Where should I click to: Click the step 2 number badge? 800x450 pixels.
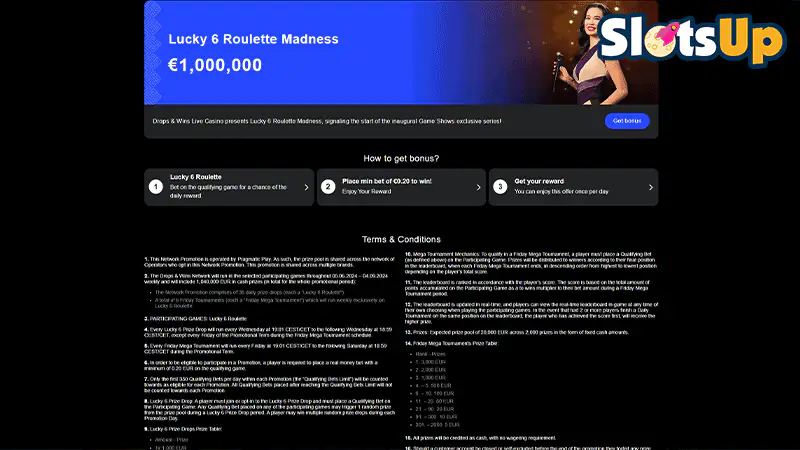tap(328, 187)
